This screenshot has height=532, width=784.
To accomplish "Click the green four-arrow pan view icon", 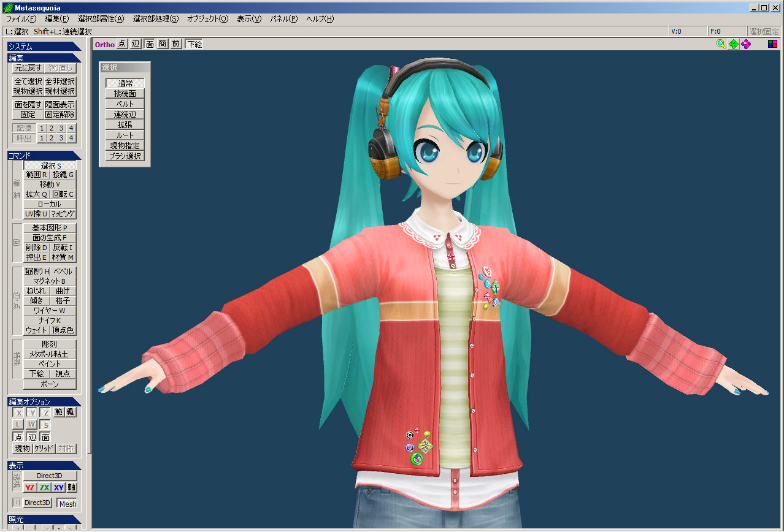I will pyautogui.click(x=734, y=44).
